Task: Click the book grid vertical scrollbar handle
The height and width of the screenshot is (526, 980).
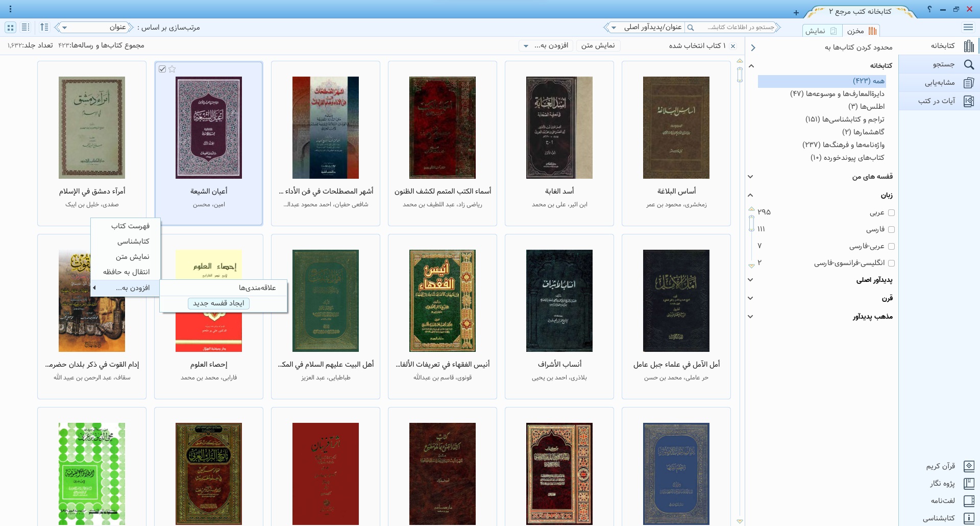Action: [740, 75]
